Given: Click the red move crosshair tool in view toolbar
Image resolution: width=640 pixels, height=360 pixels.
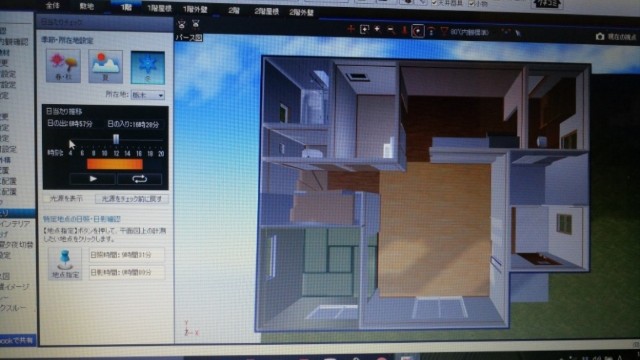Looking at the screenshot, I should [351, 29].
